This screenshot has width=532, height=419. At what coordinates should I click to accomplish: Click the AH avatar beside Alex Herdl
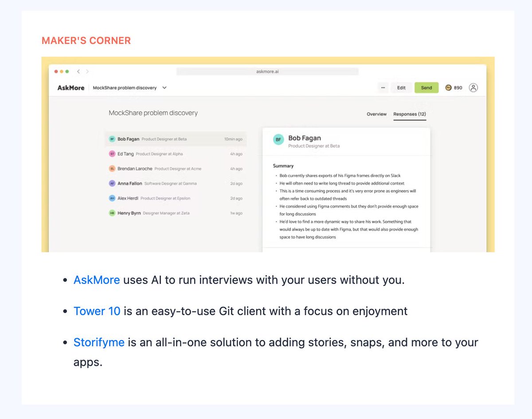click(x=112, y=198)
